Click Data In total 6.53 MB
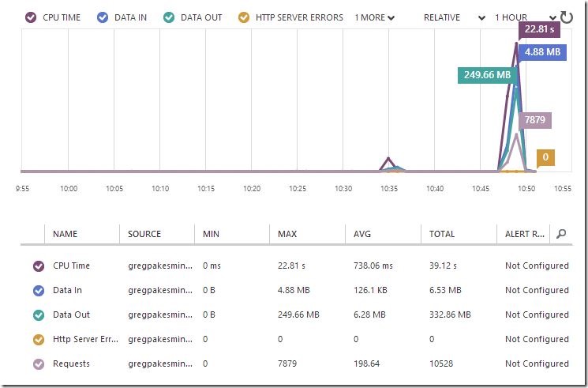The height and width of the screenshot is (388, 588). point(445,290)
